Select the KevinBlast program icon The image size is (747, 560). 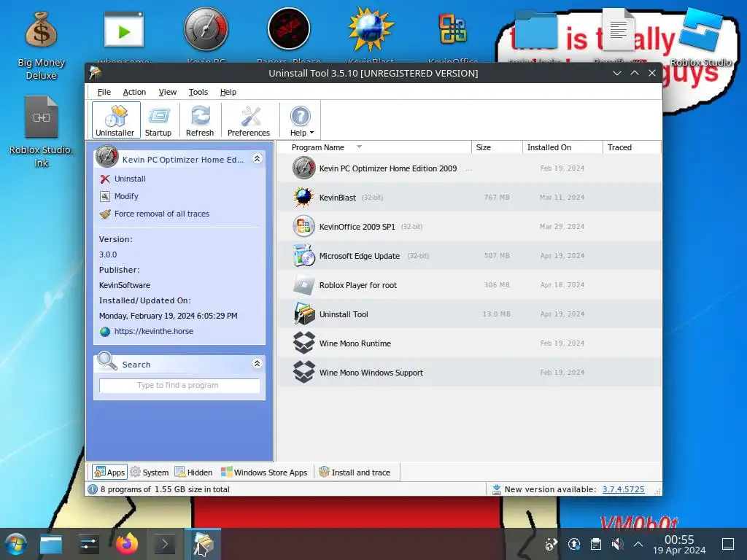click(x=303, y=197)
